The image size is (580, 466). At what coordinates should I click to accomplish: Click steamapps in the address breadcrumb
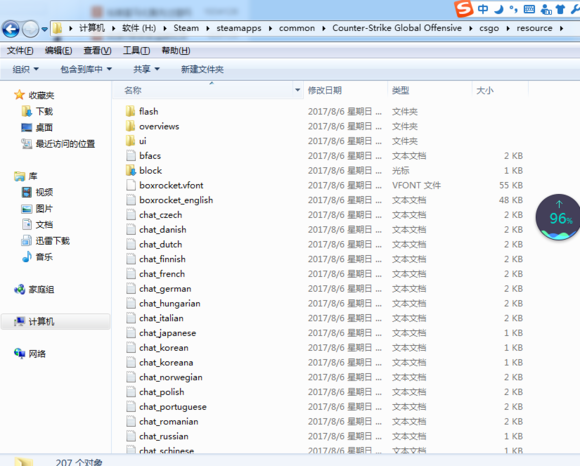239,28
